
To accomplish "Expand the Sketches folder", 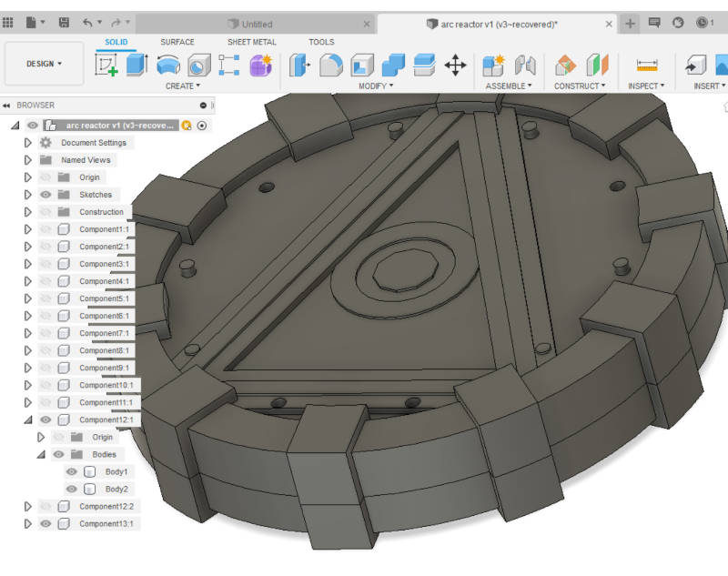I will click(x=28, y=195).
